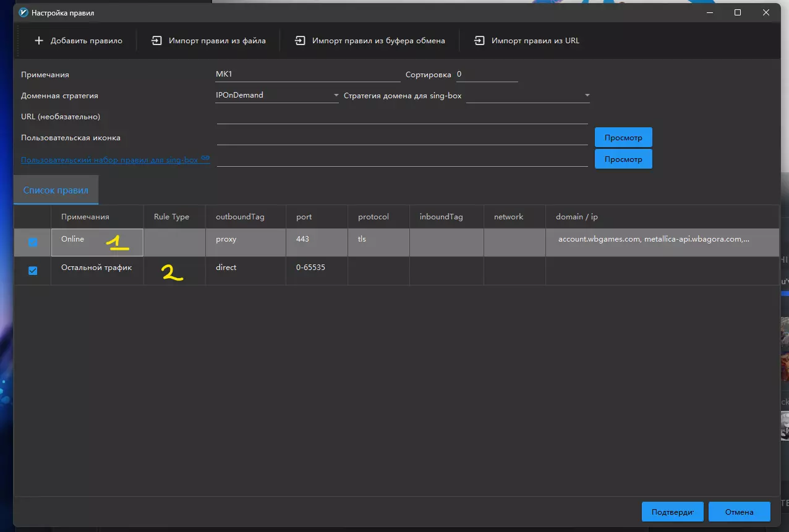Click Просмотр next to Пользовательская иконка field
789x532 pixels.
623,138
